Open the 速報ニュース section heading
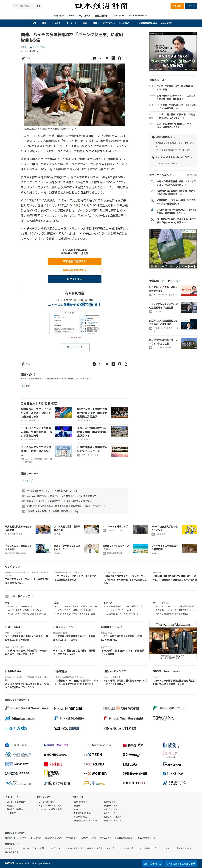 coord(158,80)
